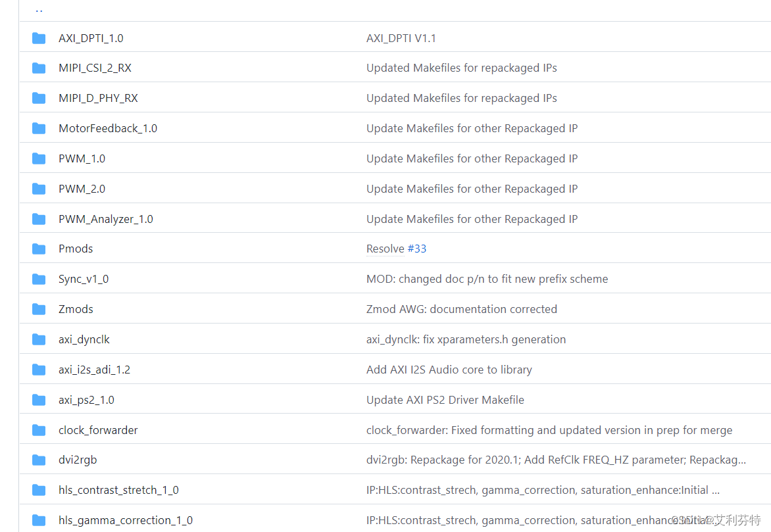Open issue #33 link in Pmods row
This screenshot has width=771, height=532.
pyautogui.click(x=417, y=249)
